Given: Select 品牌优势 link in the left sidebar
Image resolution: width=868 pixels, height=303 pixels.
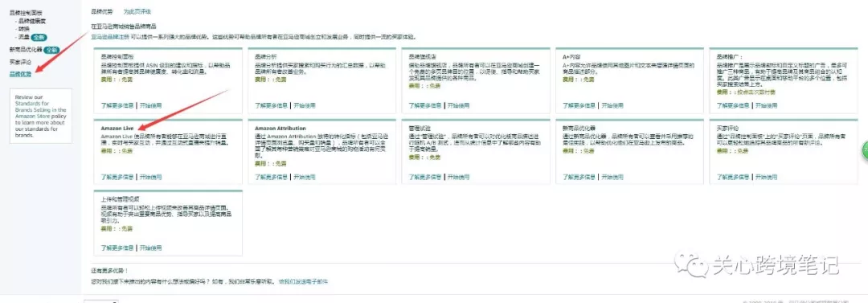Looking at the screenshot, I should click(x=20, y=74).
